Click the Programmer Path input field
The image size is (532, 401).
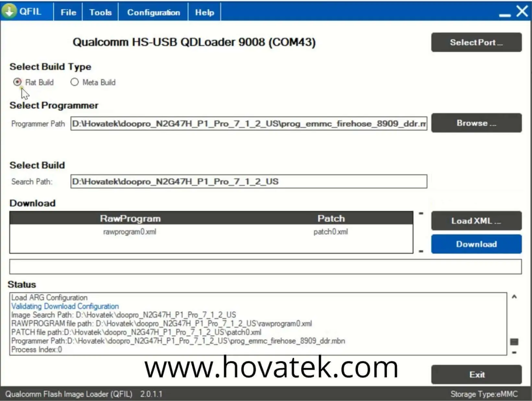click(x=249, y=124)
